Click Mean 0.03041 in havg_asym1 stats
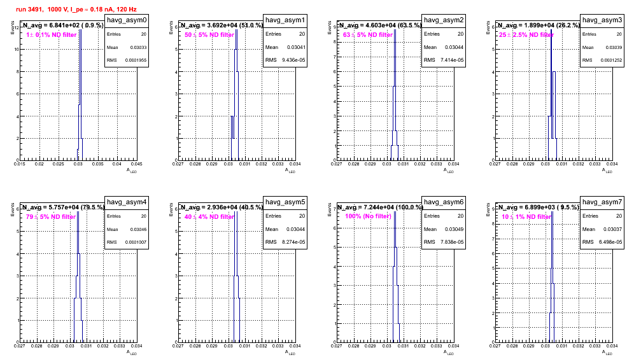 tap(285, 47)
